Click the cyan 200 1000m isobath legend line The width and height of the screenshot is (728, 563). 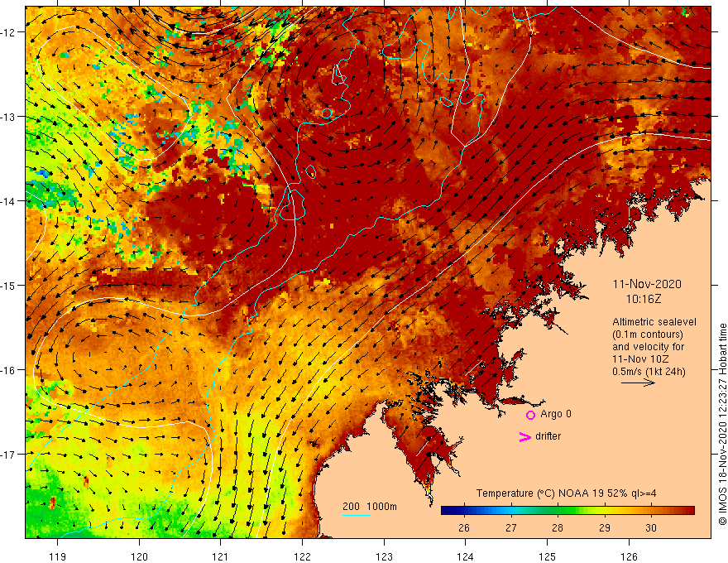coord(357,515)
